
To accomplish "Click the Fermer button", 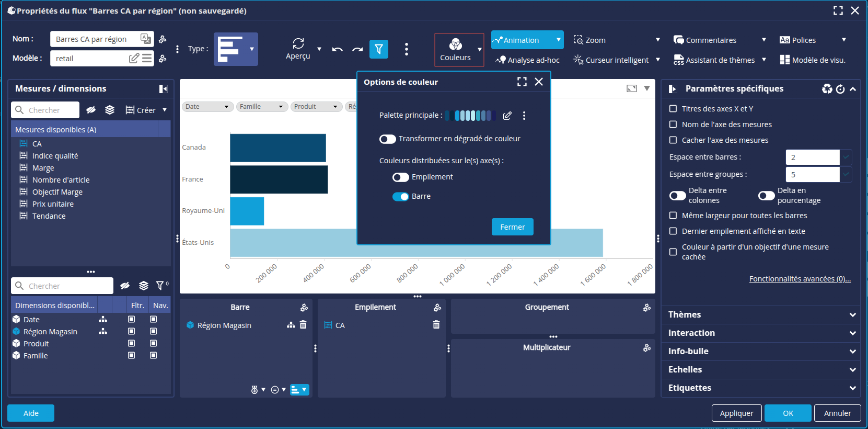I will 512,227.
